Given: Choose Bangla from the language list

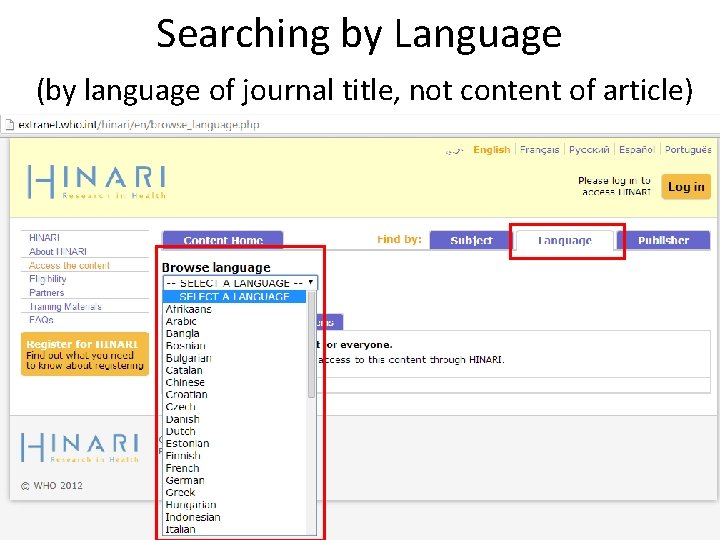Looking at the screenshot, I should (182, 333).
